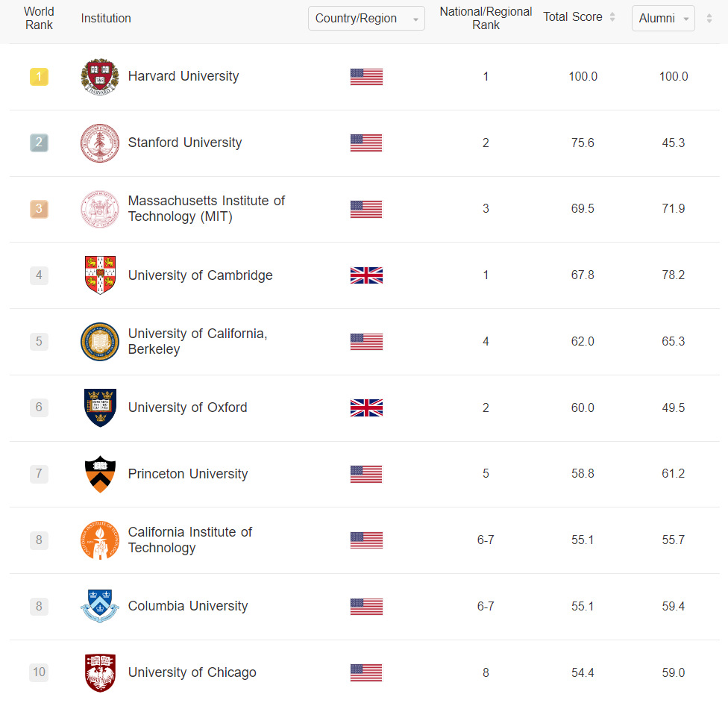Click the US flag in Stanford's row
The image size is (728, 706).
click(366, 143)
